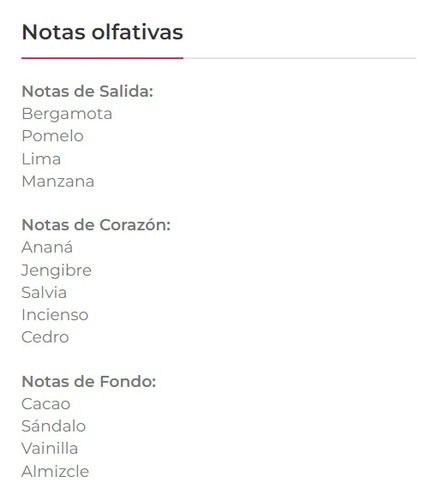The width and height of the screenshot is (436, 500).
Task: Click the Almizcle text
Action: 55,471
